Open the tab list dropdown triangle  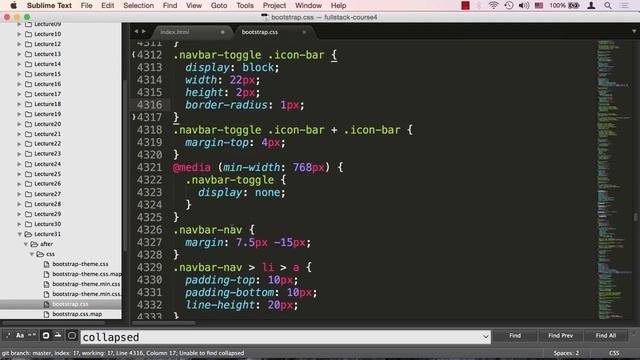pos(634,31)
